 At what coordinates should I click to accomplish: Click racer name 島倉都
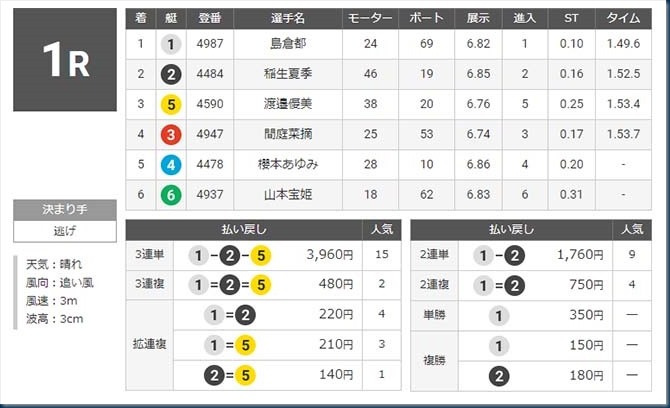point(288,44)
